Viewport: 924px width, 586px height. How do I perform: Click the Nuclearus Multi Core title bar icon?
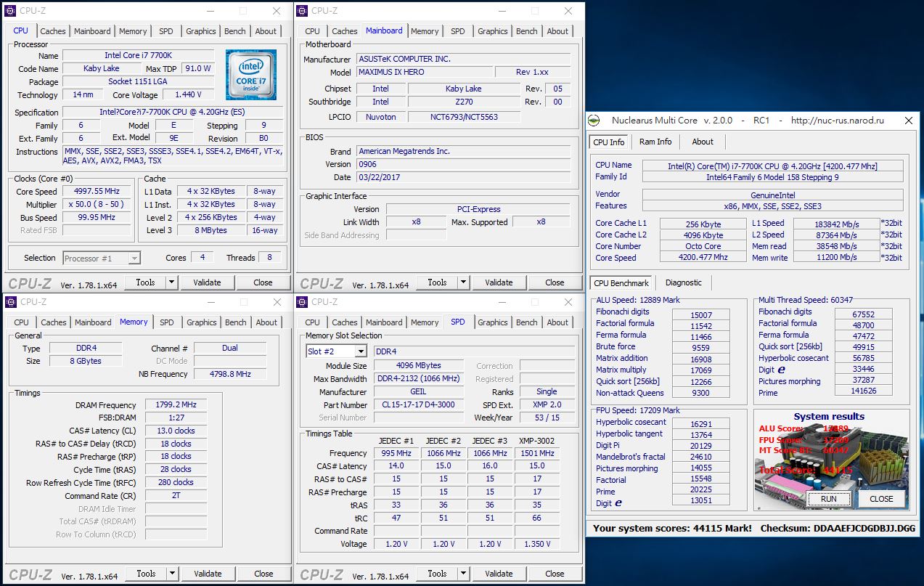(x=594, y=121)
